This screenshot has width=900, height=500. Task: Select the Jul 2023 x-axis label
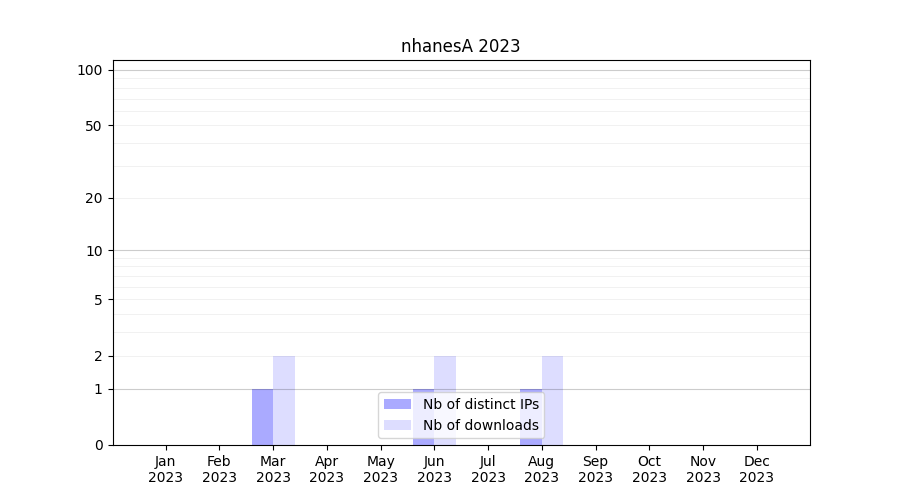(x=488, y=469)
